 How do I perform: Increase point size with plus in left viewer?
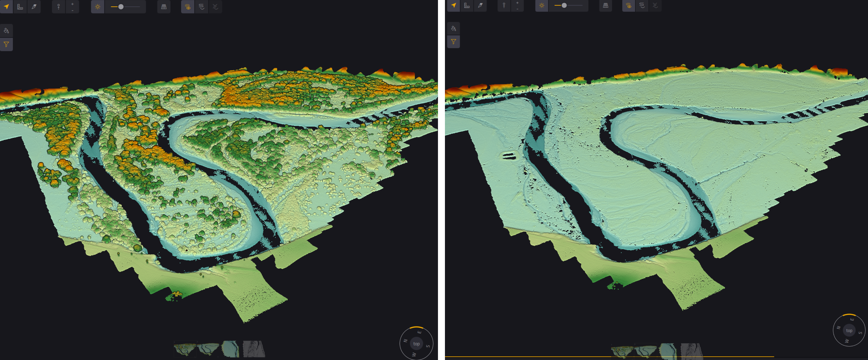pos(72,4)
